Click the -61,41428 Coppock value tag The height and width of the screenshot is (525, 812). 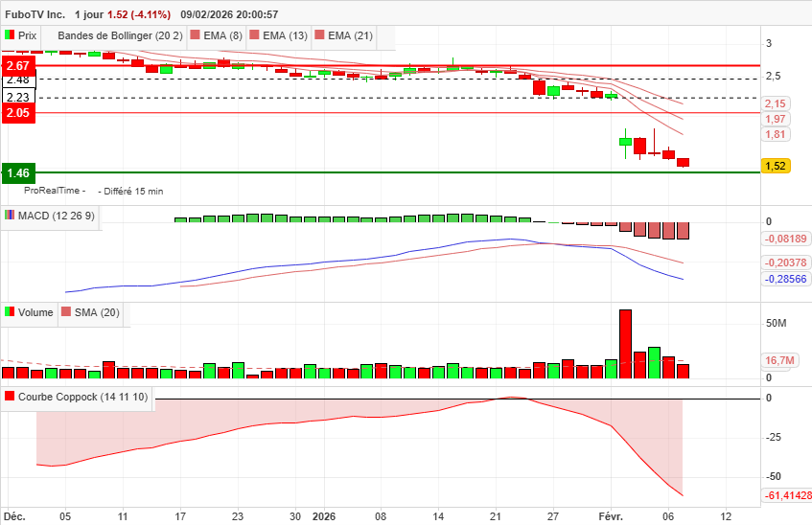pyautogui.click(x=787, y=495)
